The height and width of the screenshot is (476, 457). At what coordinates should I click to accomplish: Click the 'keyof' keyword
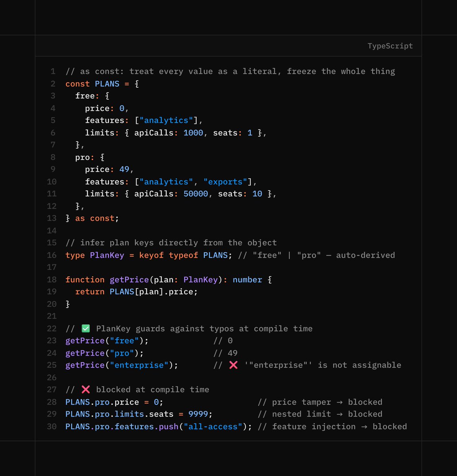coord(151,255)
